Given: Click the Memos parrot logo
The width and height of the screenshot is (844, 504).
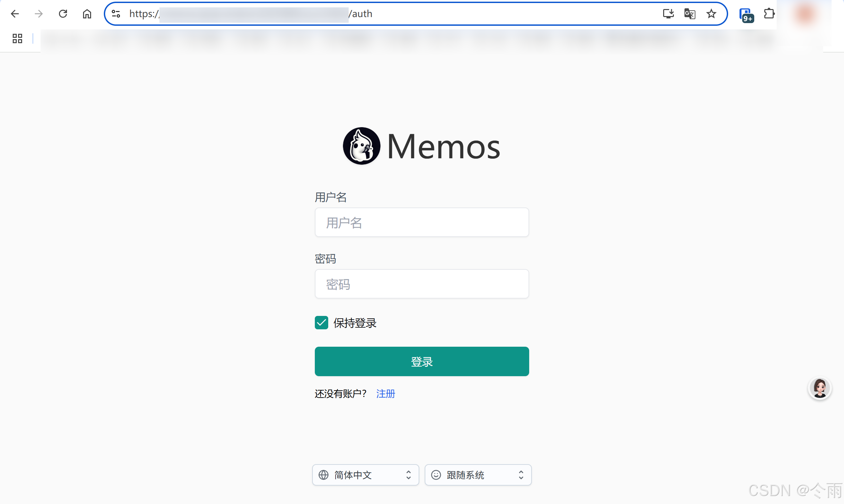Looking at the screenshot, I should point(361,146).
